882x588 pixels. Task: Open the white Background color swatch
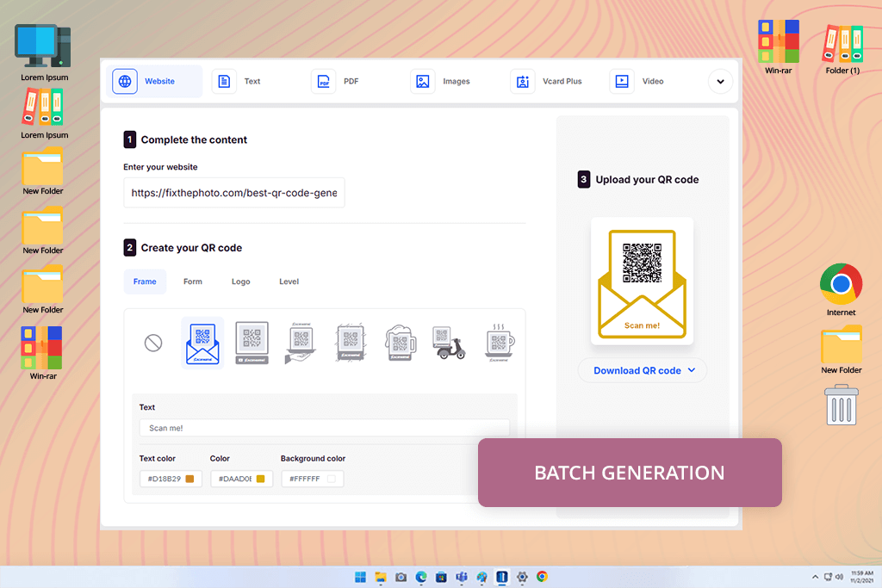(332, 479)
